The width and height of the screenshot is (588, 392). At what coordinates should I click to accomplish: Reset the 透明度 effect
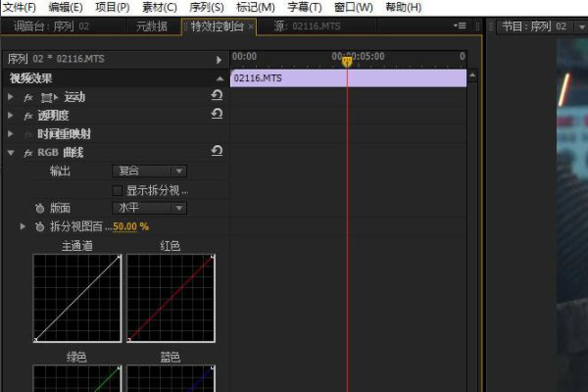217,114
